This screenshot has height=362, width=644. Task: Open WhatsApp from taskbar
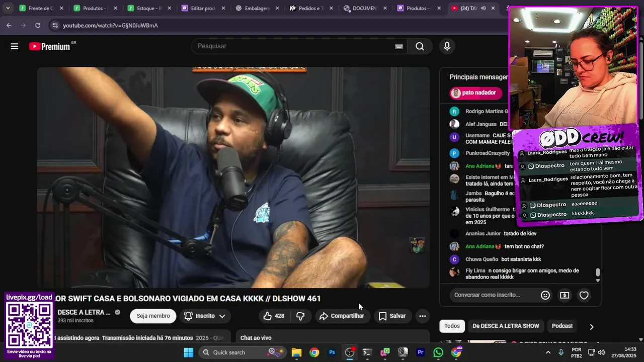(438, 352)
